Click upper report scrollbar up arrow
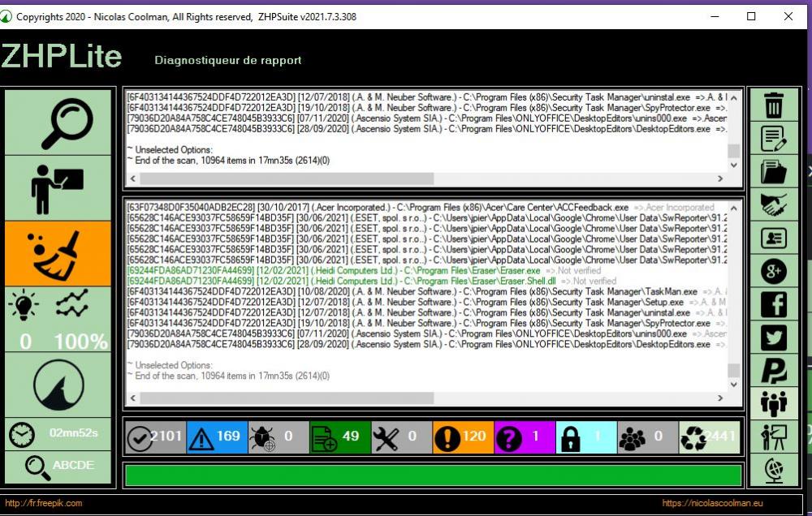 [734, 97]
